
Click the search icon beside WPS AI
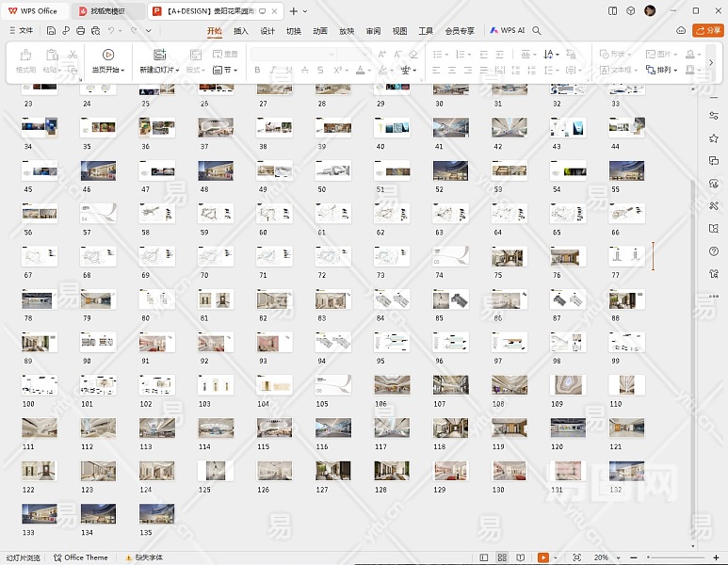[537, 30]
